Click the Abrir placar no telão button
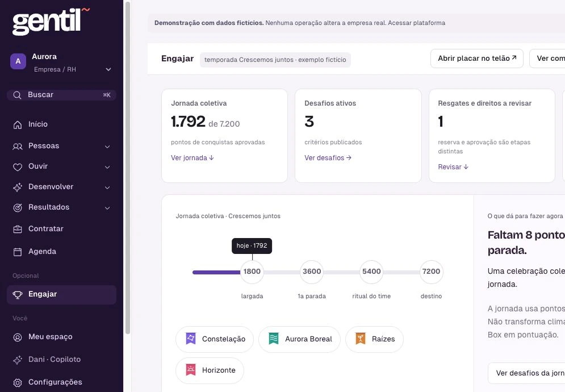The image size is (565, 392). pyautogui.click(x=477, y=59)
